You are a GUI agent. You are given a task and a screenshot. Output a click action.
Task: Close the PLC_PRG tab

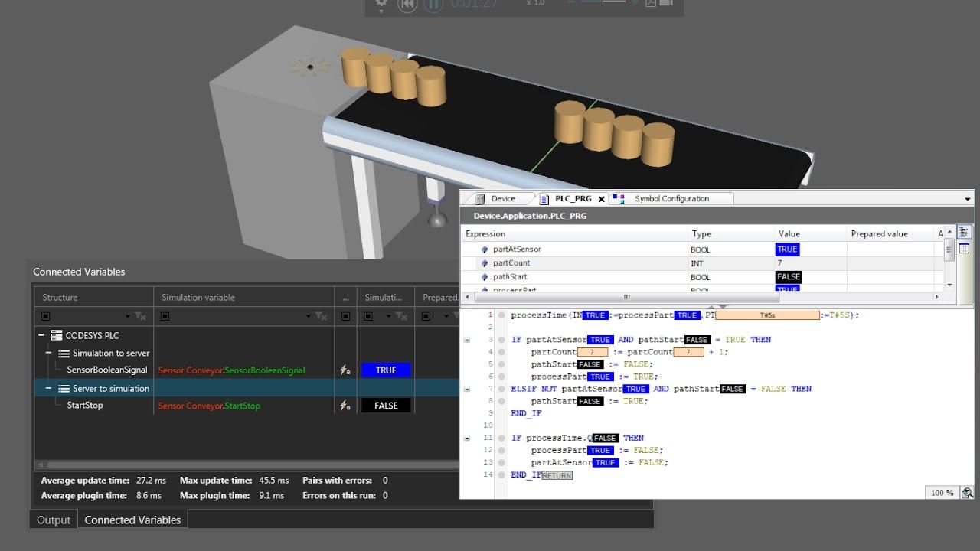pyautogui.click(x=602, y=197)
